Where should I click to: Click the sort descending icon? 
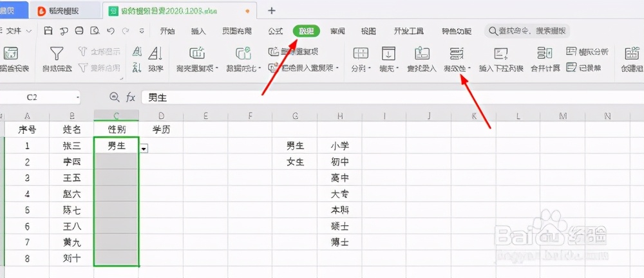click(x=137, y=68)
